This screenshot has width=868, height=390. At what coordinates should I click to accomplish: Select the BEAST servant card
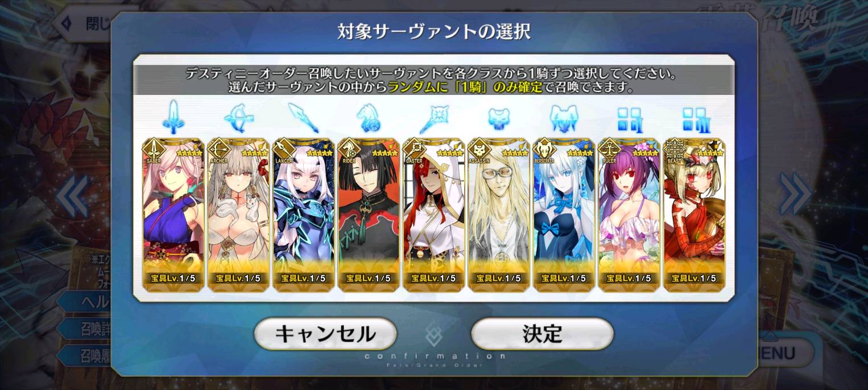pos(695,215)
